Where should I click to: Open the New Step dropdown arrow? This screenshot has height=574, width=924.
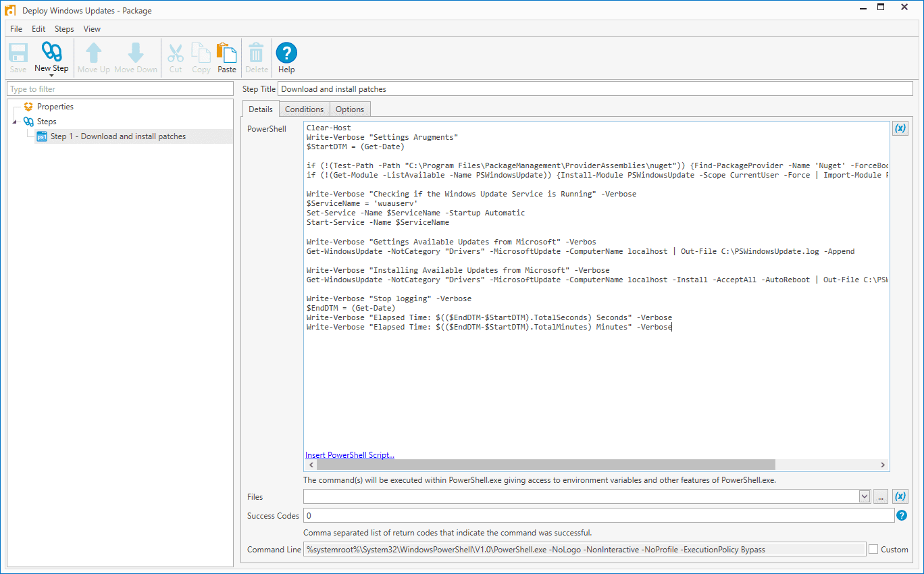pos(51,76)
